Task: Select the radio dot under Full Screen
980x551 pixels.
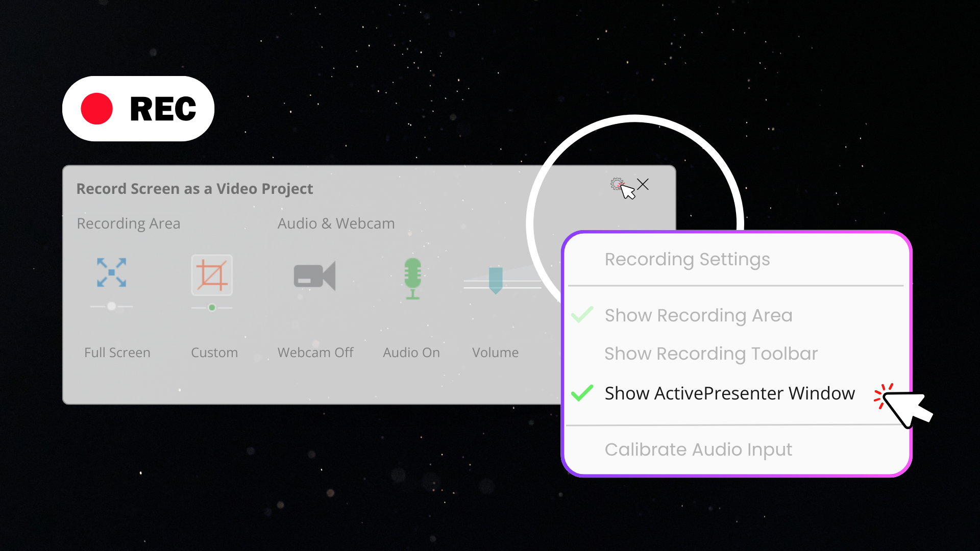Action: pos(111,307)
